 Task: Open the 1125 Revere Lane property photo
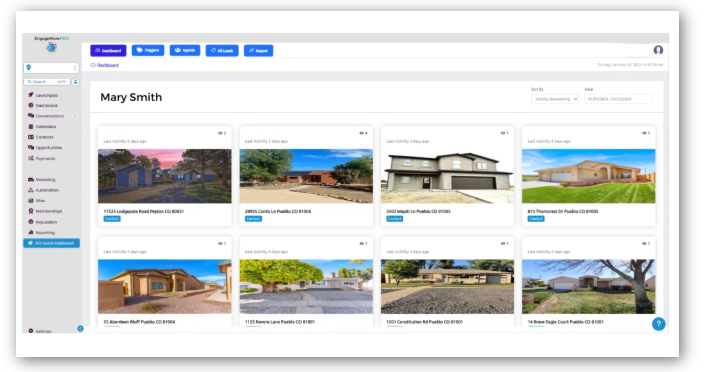coord(306,287)
